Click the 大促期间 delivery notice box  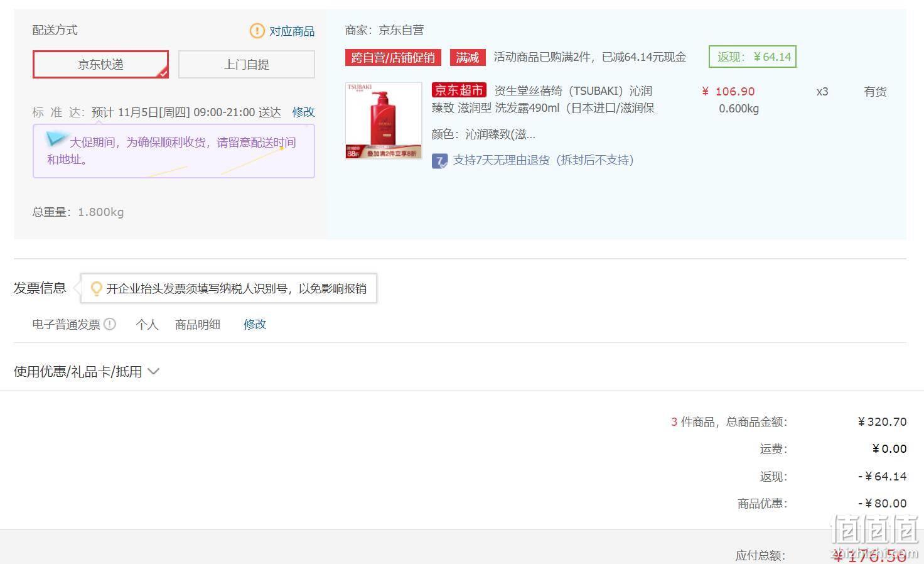tap(174, 151)
